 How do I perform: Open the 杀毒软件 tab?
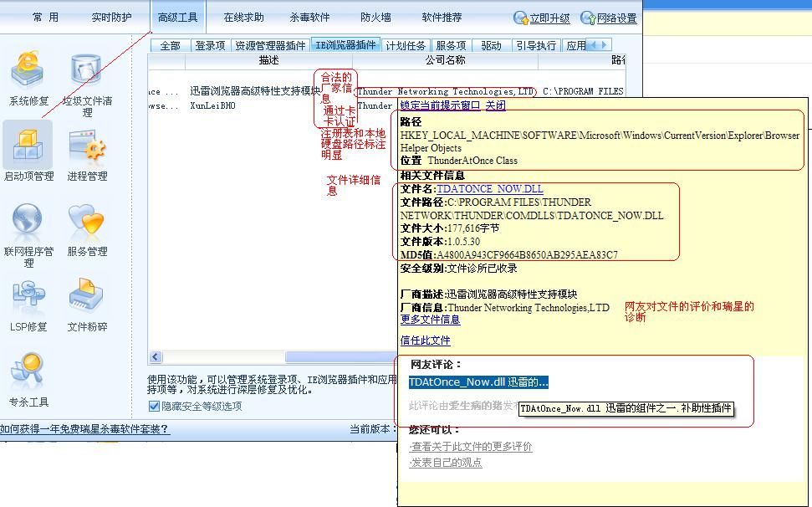pos(309,18)
